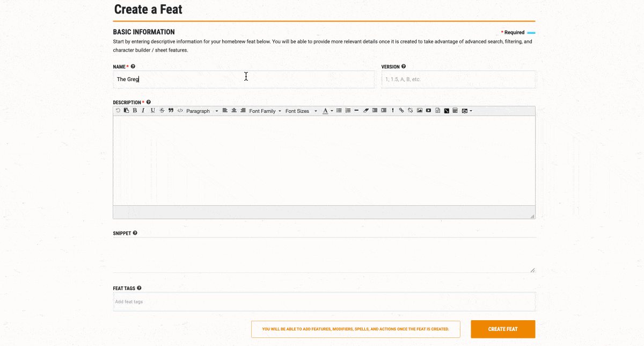Insert a bullet list

click(x=339, y=111)
